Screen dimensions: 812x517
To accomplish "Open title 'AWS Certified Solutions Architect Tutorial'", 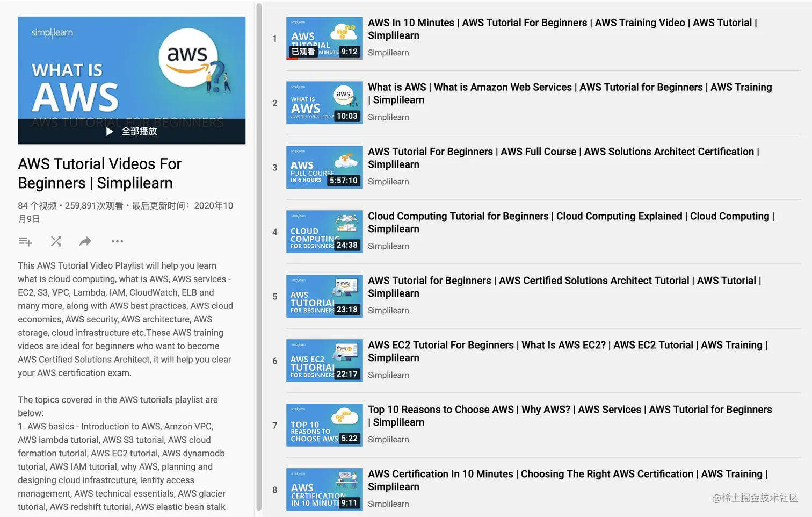I will tap(564, 287).
